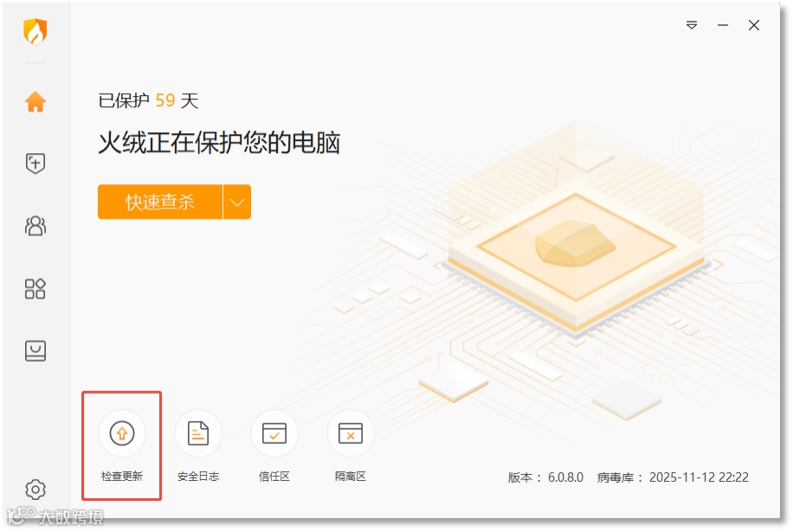
Task: Click the version number 6.0.8.0
Action: coord(565,478)
